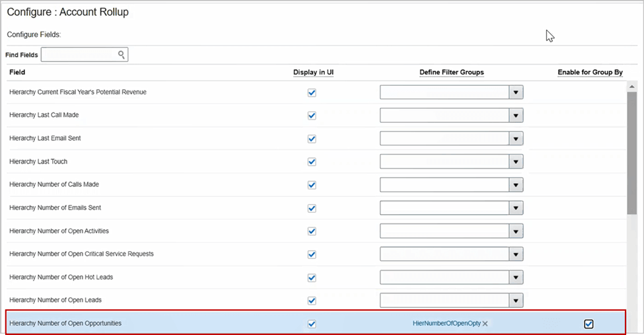Open filter group dropdown for Number of Open Leads
This screenshot has height=335, width=644.
tap(516, 301)
